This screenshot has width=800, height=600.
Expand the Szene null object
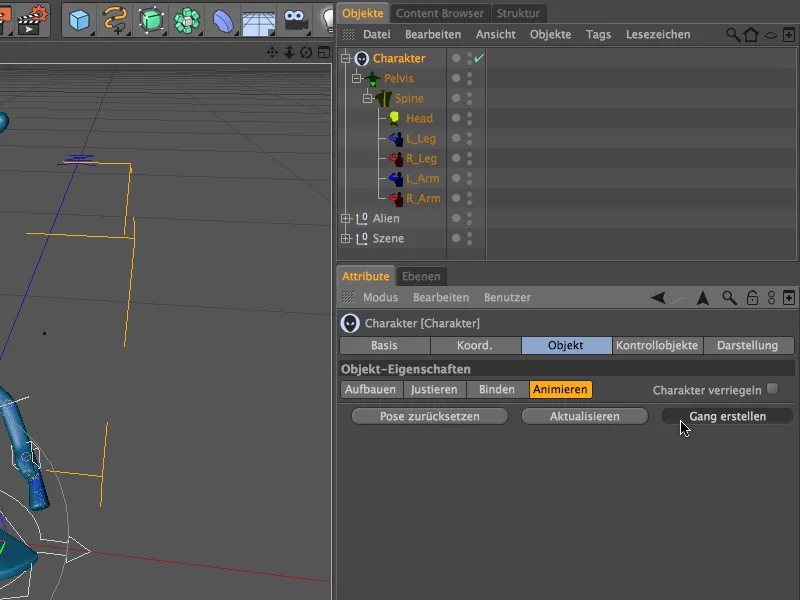pos(346,238)
